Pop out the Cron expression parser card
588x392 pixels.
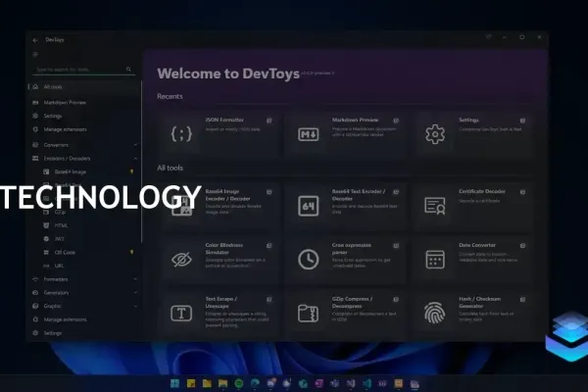(x=396, y=246)
